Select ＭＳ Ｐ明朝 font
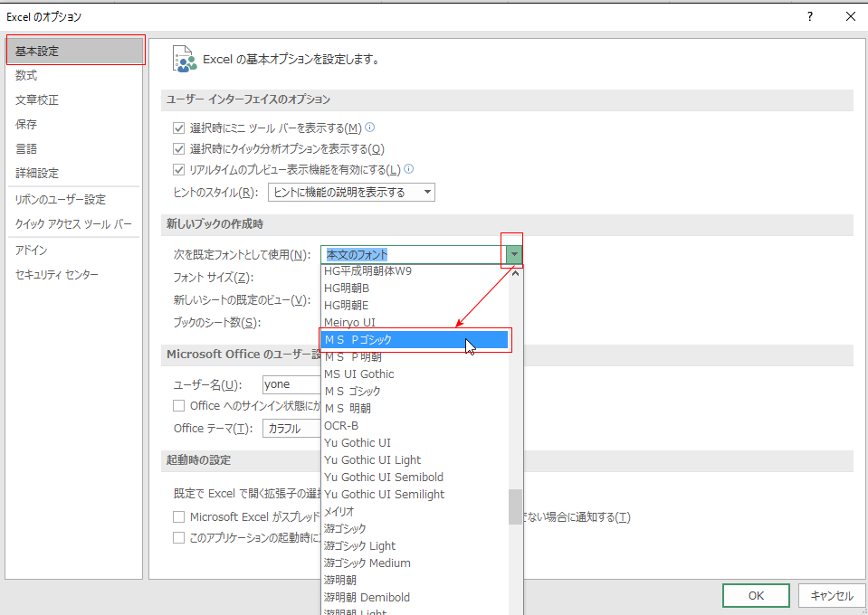Viewport: 868px width, 615px height. pyautogui.click(x=414, y=356)
